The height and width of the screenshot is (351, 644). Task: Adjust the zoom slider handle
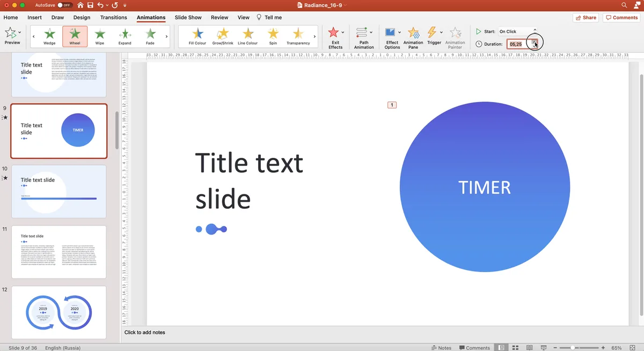pyautogui.click(x=574, y=348)
